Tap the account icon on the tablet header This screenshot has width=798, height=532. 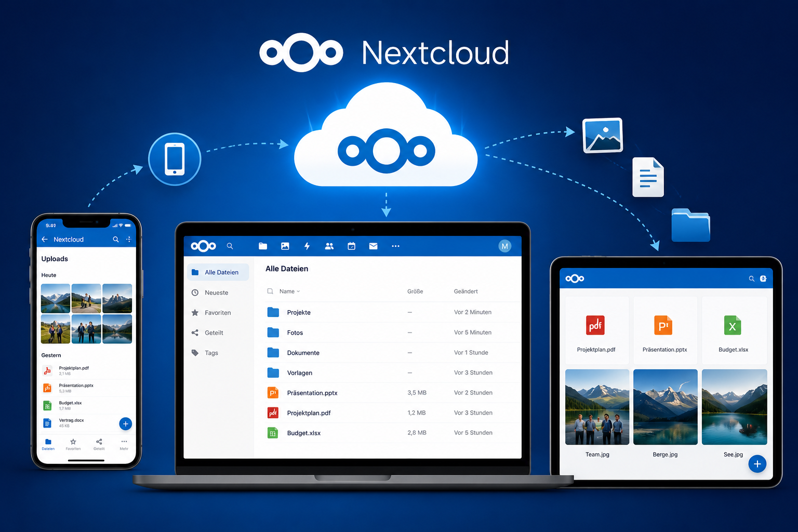pos(763,278)
